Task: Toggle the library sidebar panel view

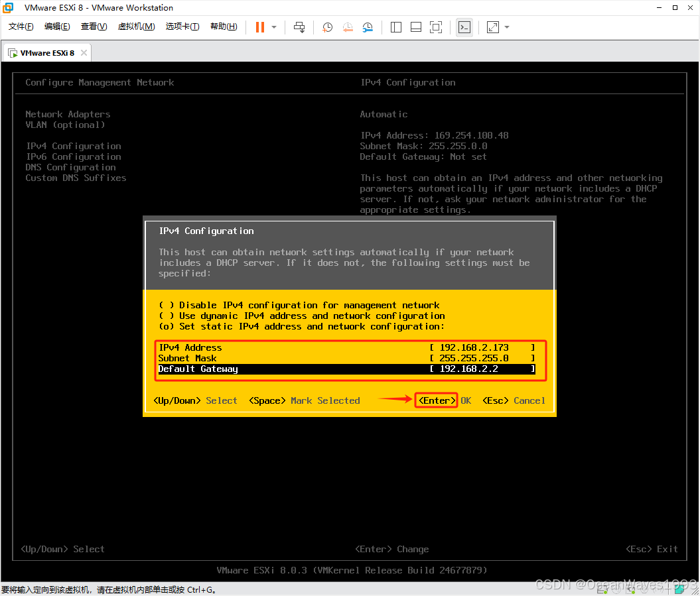Action: pos(396,27)
